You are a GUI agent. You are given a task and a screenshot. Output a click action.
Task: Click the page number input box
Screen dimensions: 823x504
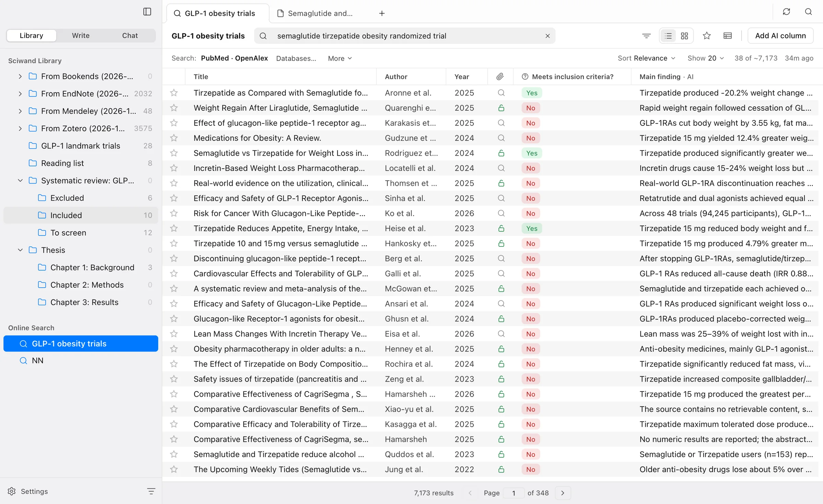[513, 493]
